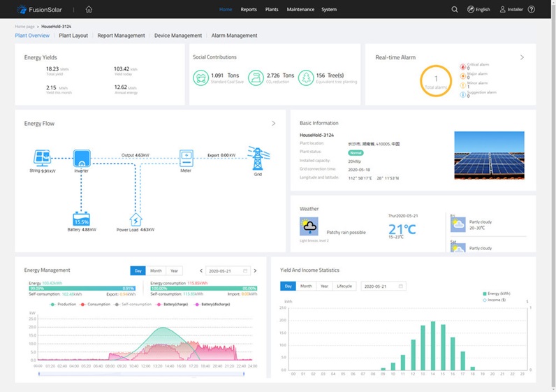Switch to the Alarm Management tab
The image size is (556, 392).
click(x=235, y=36)
